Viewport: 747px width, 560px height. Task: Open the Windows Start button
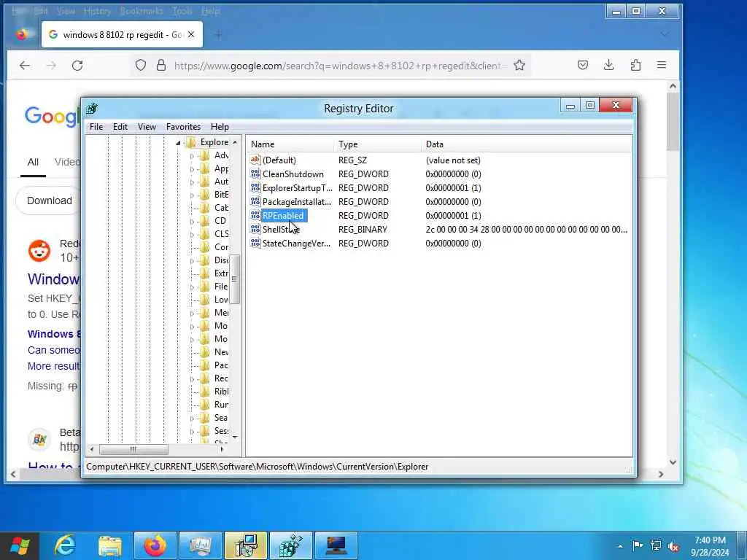pyautogui.click(x=20, y=545)
